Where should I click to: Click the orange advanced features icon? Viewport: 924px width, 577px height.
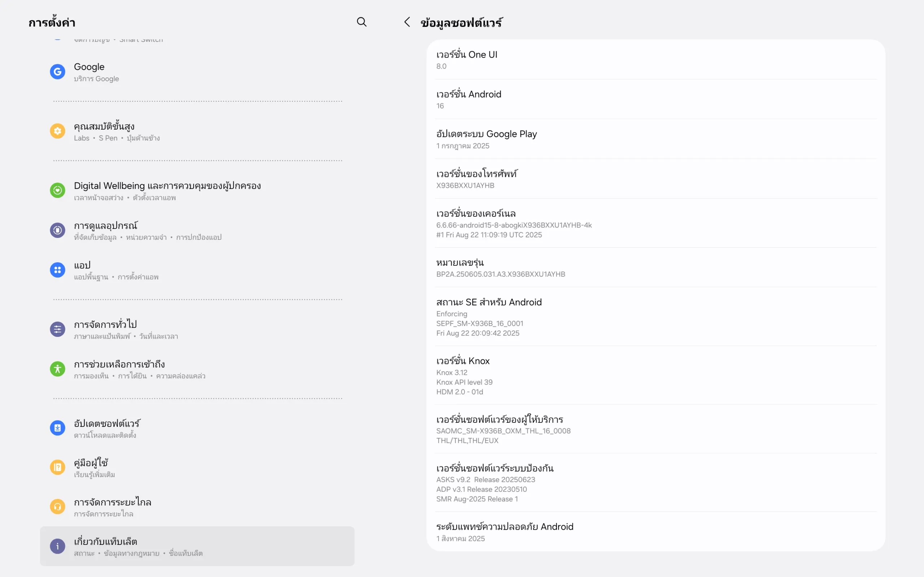58,131
